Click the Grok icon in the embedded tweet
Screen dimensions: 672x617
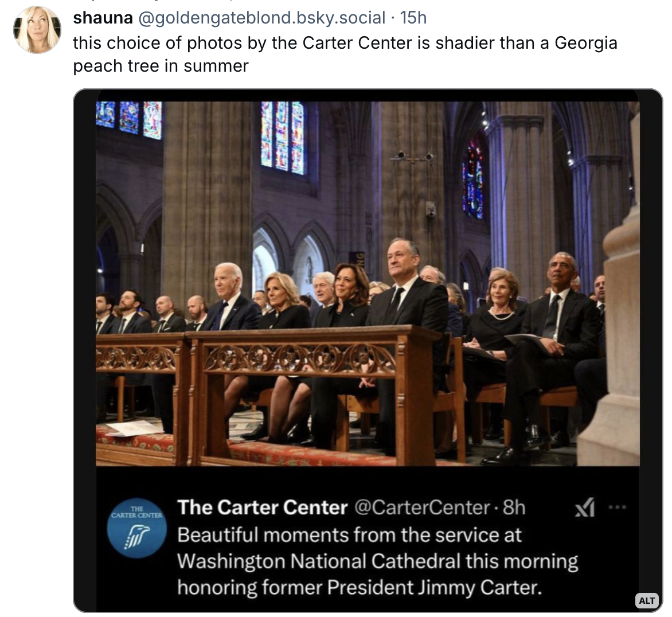584,507
